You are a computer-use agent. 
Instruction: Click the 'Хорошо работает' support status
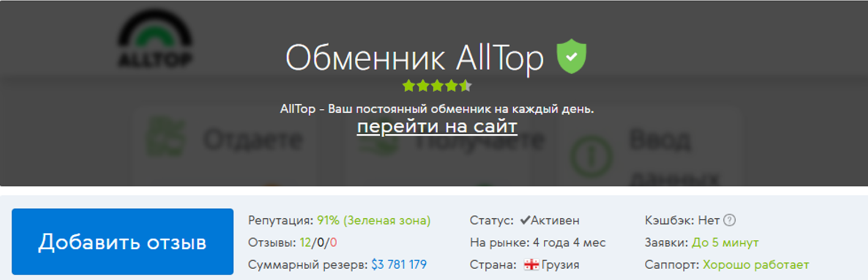click(756, 265)
